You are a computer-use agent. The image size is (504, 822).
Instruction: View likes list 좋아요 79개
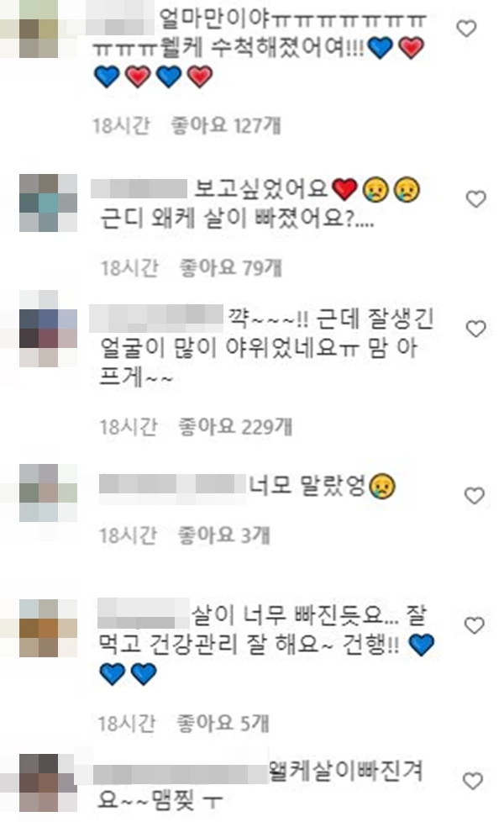pos(230,268)
